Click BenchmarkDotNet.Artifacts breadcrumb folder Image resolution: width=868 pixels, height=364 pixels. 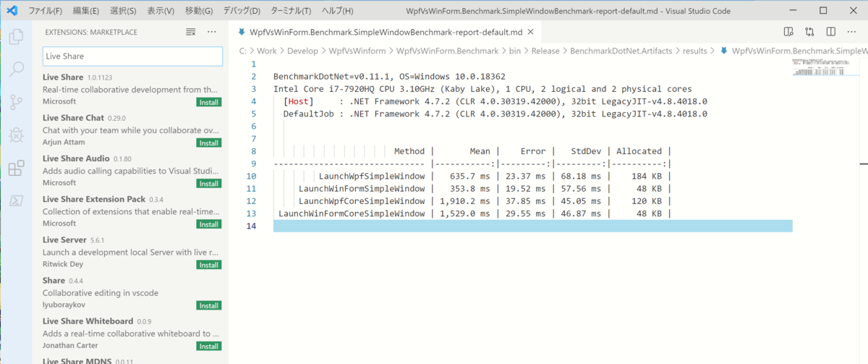pyautogui.click(x=621, y=51)
